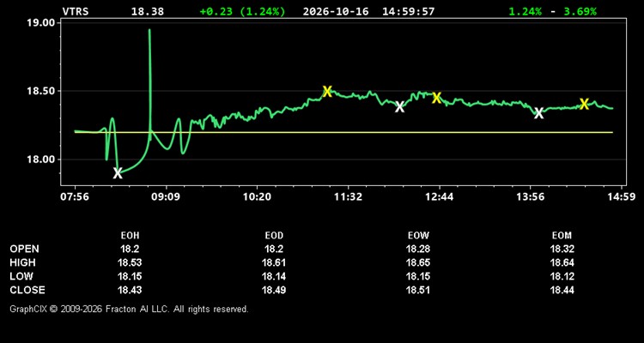The width and height of the screenshot is (644, 343).
Task: Select EOH low value 18.15
Action: tap(130, 276)
